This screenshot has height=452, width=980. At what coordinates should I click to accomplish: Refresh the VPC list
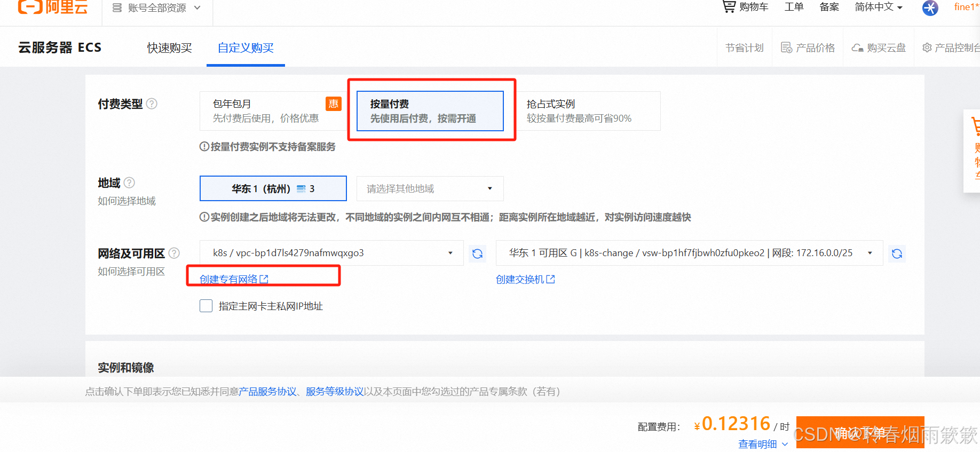(477, 253)
